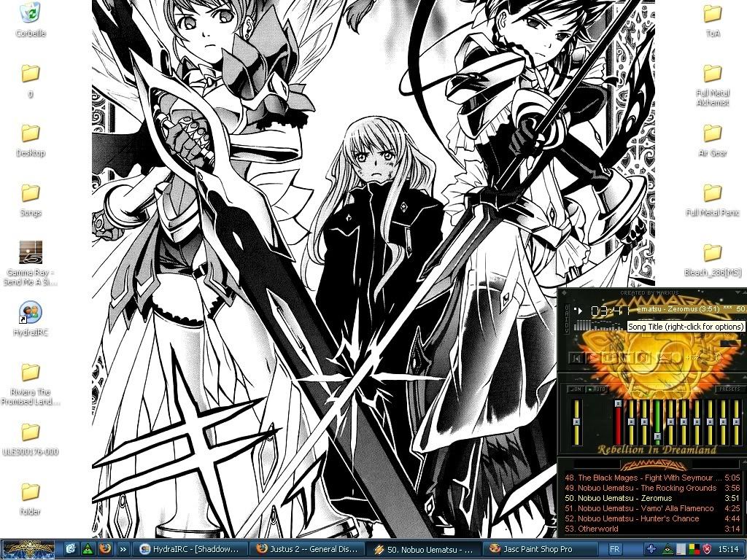Click Winamp eject open file button
Viewport: 747px width, 560px height.
click(x=664, y=357)
